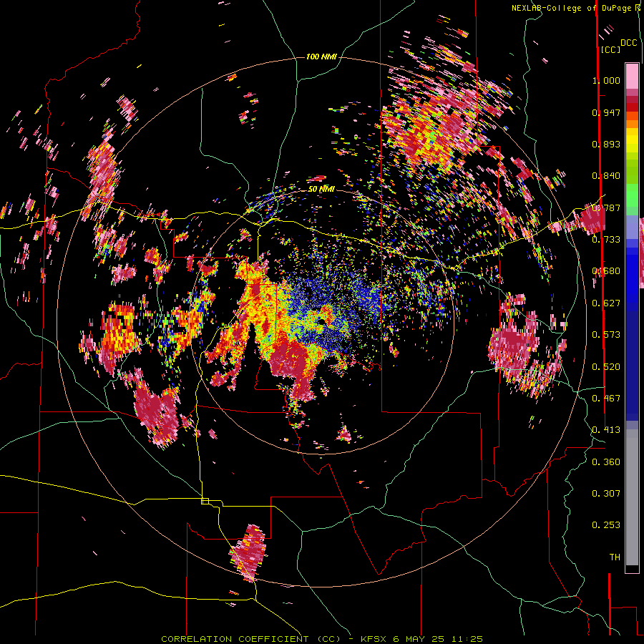Click the DCC product label

coord(629,43)
